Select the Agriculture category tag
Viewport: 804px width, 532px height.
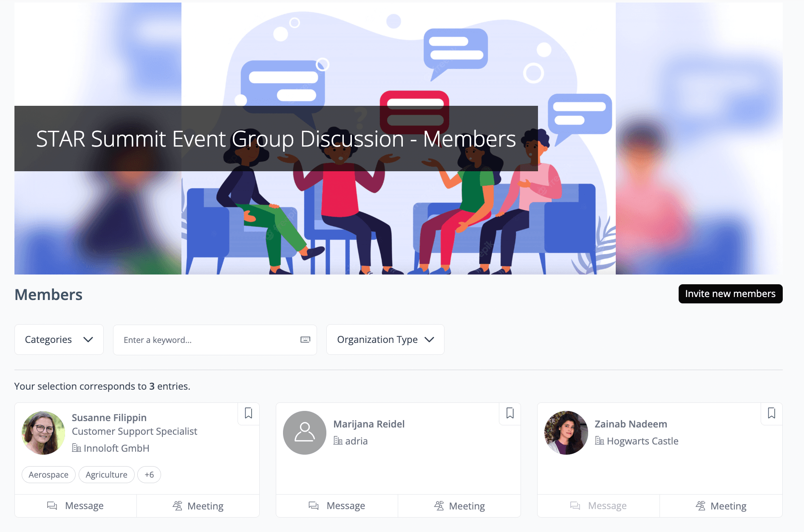107,475
